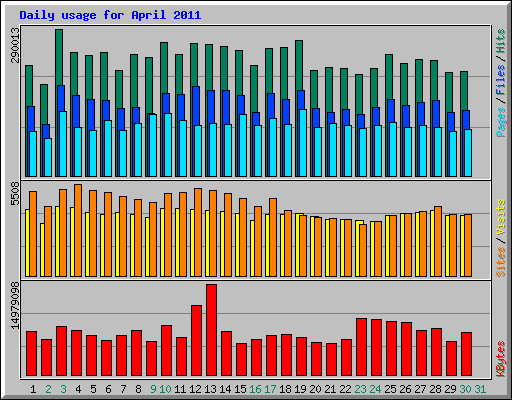Click the 14979098 KBytes axis value
The image size is (512, 400).
click(15, 306)
